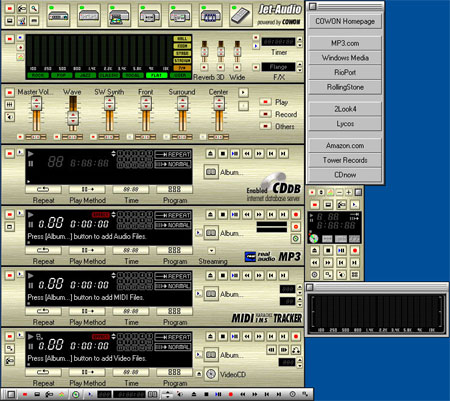Viewport: 450px width, 401px height.
Task: Click mixer settings icon below power button
Action: pos(10,105)
